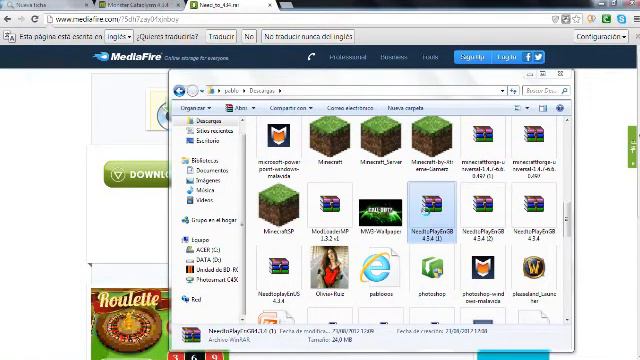This screenshot has height=360, width=640.
Task: Click the Buscar Descargas search field
Action: pos(546,91)
